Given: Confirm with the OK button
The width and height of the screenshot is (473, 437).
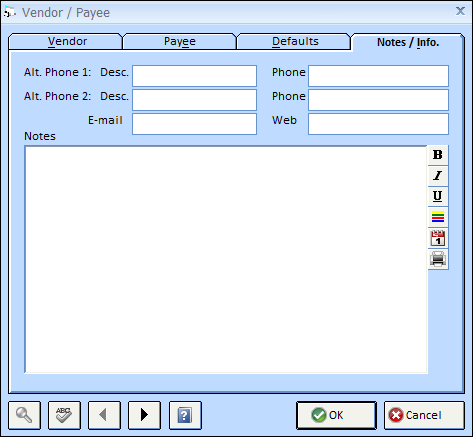Looking at the screenshot, I should pyautogui.click(x=336, y=415).
